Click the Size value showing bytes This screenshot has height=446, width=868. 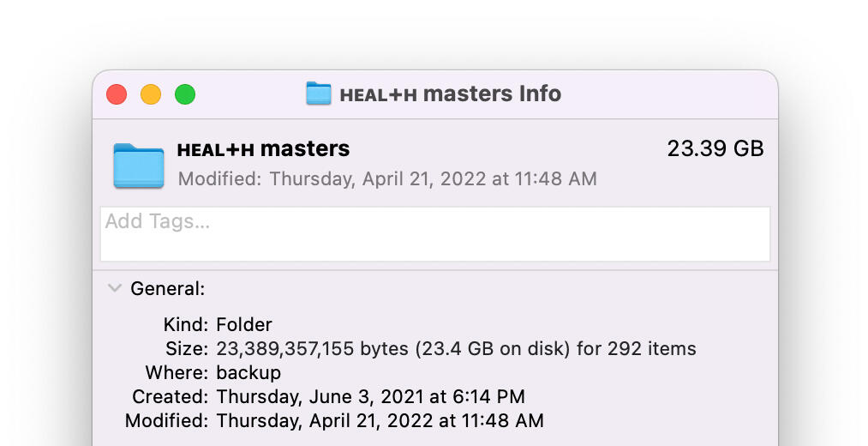pos(456,349)
